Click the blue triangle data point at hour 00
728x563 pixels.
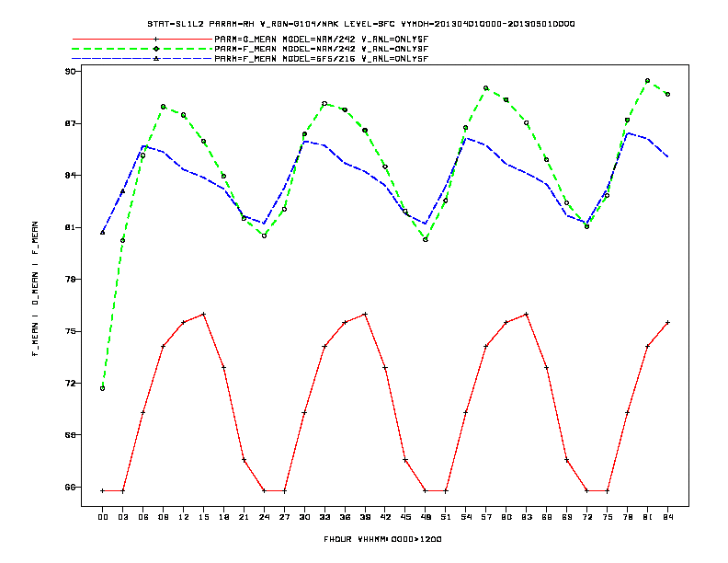pos(103,232)
